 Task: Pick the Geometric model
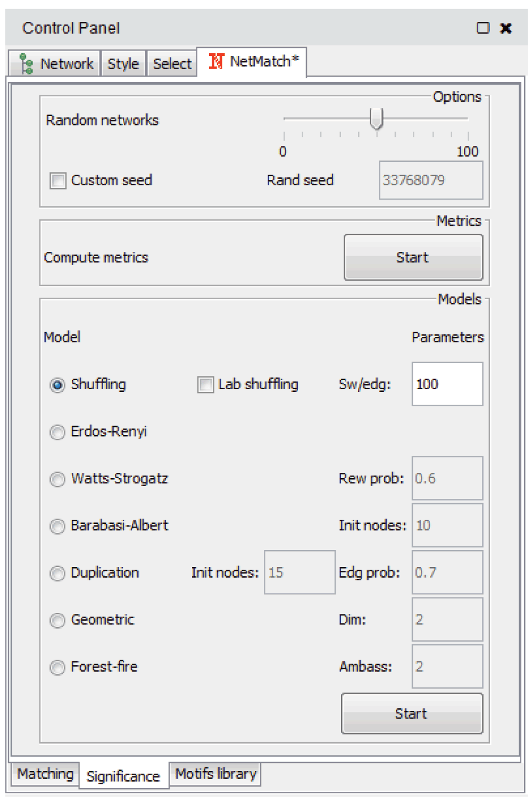click(x=57, y=620)
